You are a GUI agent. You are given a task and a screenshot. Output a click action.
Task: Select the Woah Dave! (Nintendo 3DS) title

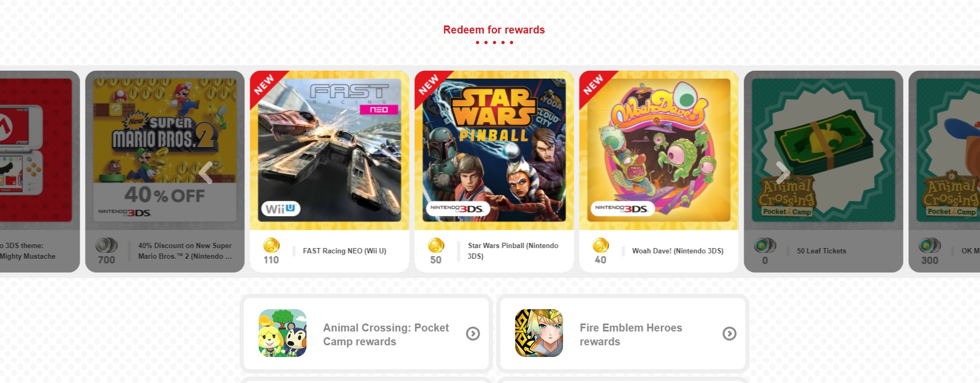678,251
